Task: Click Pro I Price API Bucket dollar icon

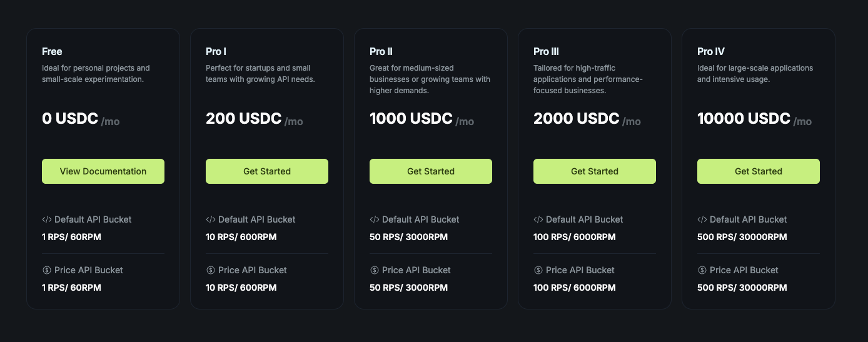Action: (x=210, y=270)
